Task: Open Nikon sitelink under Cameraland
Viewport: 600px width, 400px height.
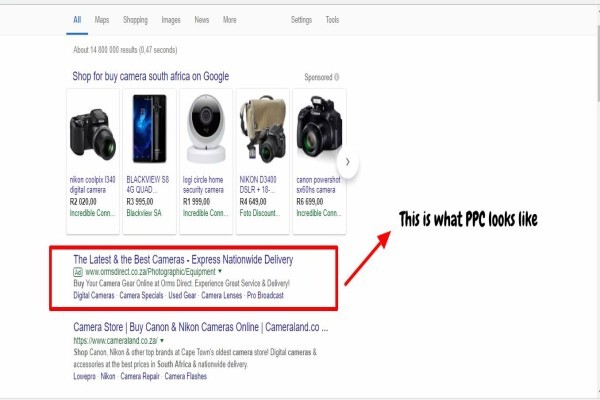Action: pos(108,376)
